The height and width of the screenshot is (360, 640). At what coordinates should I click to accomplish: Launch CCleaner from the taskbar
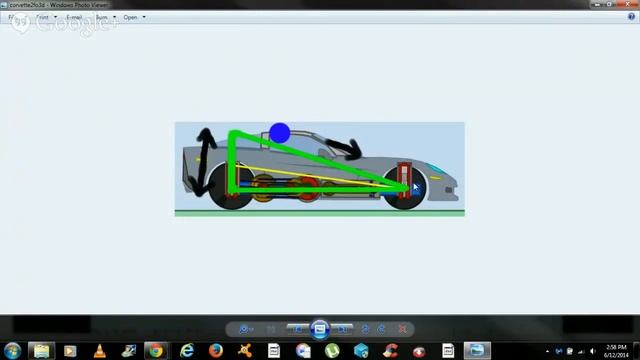390,351
